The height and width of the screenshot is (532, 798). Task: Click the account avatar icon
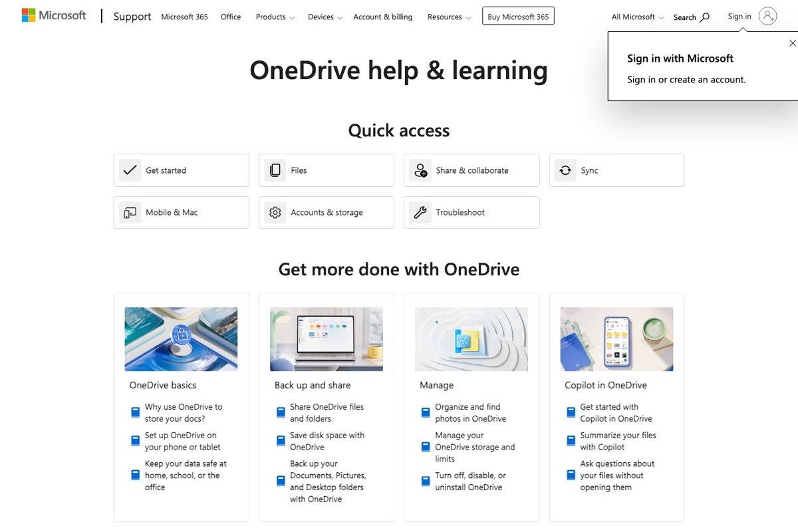click(767, 17)
